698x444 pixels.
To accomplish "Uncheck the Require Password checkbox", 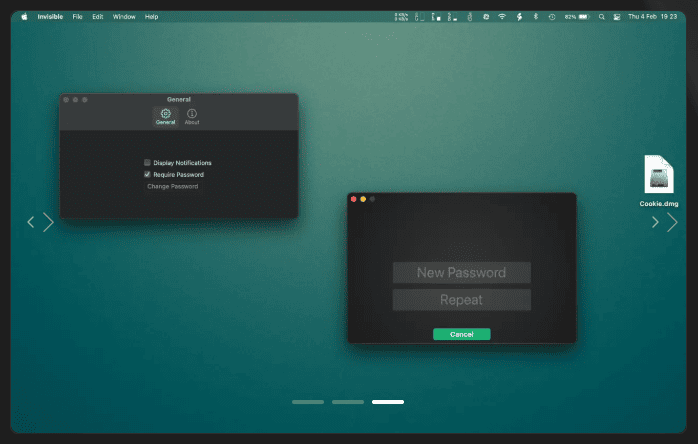I will tap(147, 174).
